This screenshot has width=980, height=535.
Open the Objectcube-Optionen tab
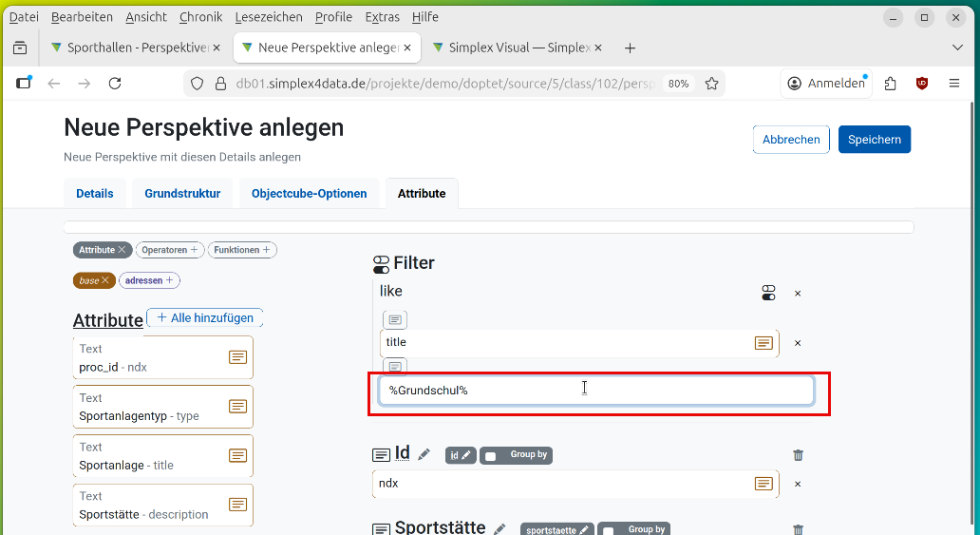[x=309, y=193]
